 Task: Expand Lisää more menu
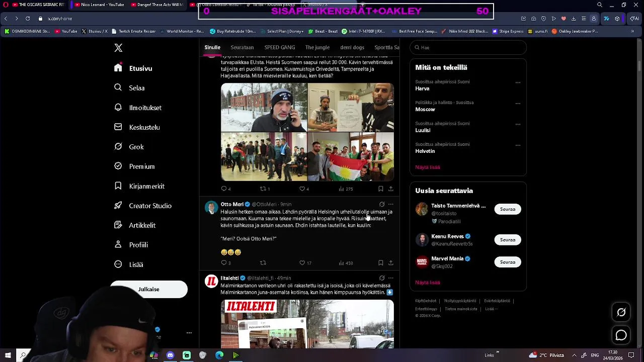click(129, 264)
